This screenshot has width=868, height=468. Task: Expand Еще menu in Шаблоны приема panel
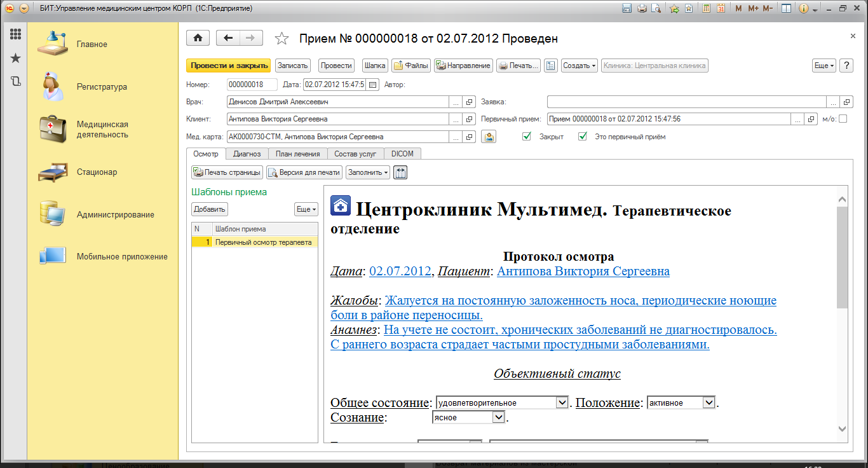[x=306, y=209]
